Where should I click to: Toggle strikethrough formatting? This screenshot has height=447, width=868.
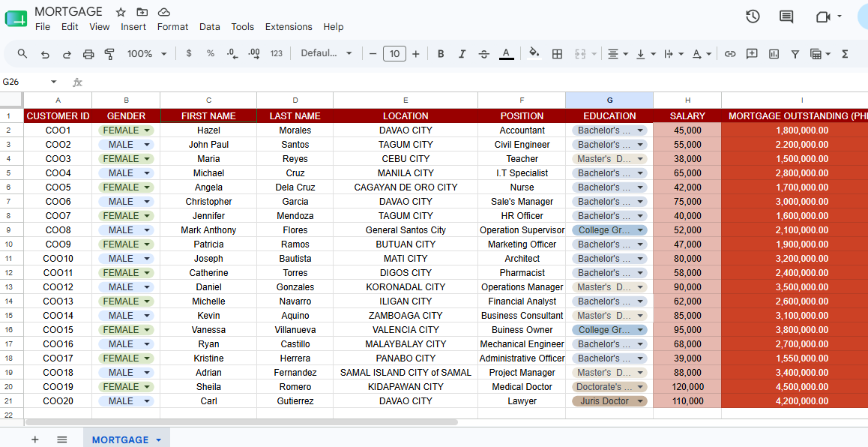click(x=483, y=54)
